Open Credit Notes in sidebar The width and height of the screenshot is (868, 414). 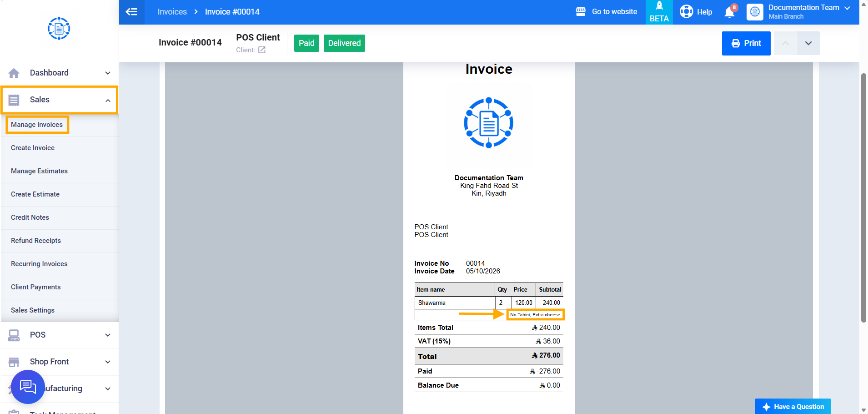tap(30, 217)
